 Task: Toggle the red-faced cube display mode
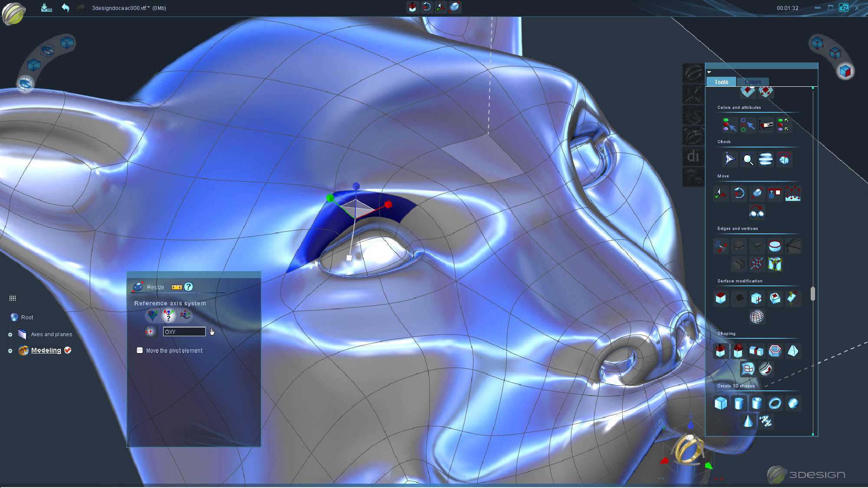pyautogui.click(x=845, y=71)
